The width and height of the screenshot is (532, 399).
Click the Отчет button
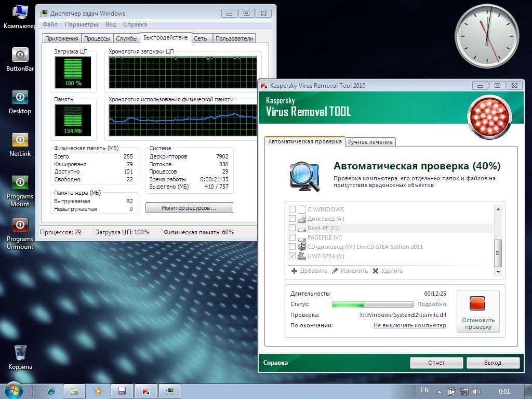pyautogui.click(x=436, y=363)
